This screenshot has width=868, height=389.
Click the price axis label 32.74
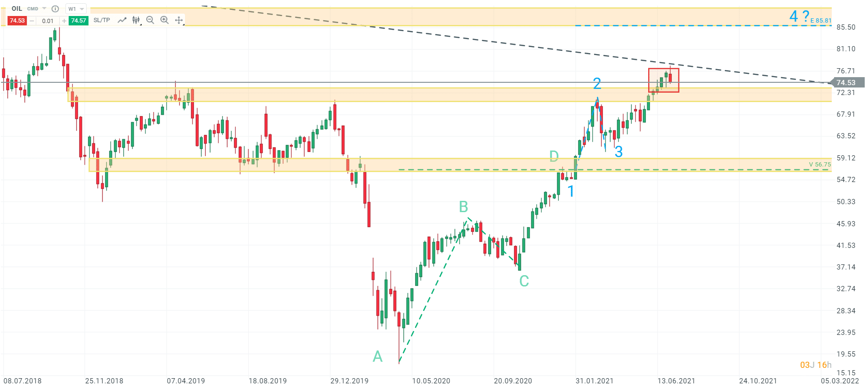point(846,289)
